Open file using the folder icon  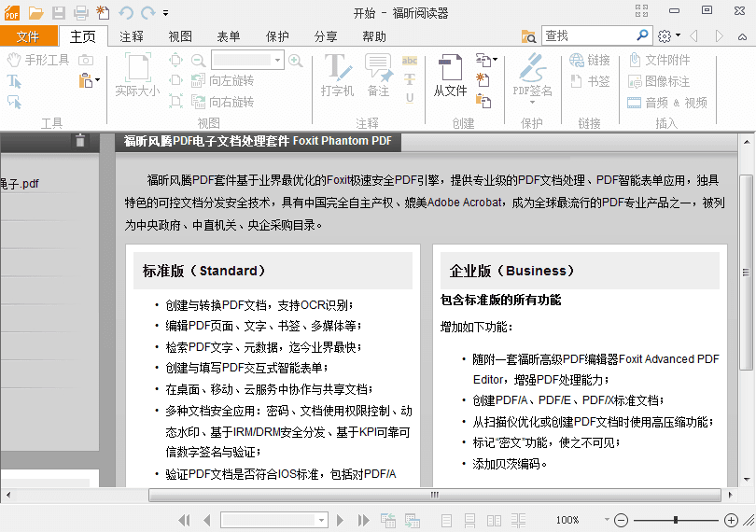36,12
